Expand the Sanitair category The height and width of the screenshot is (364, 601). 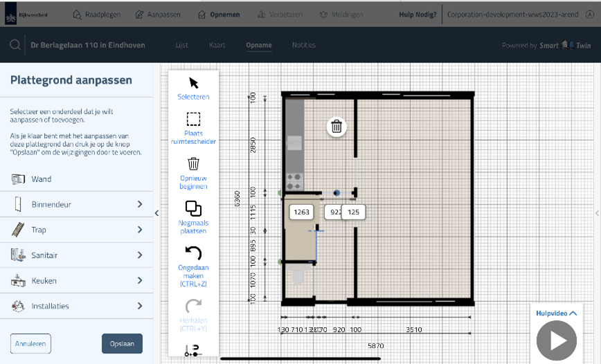(x=139, y=255)
